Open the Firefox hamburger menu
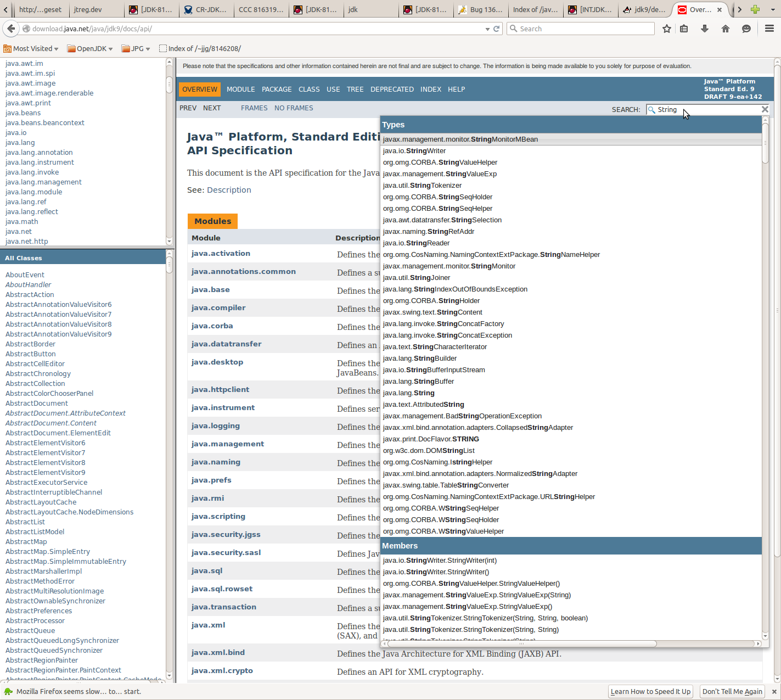 click(x=769, y=29)
